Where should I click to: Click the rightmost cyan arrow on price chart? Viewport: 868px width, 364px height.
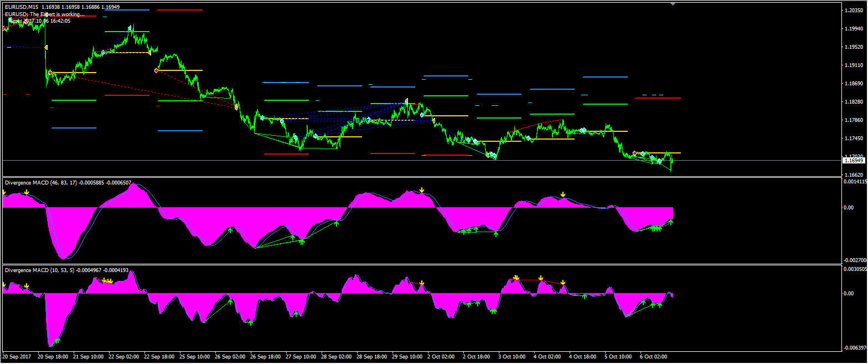659,161
